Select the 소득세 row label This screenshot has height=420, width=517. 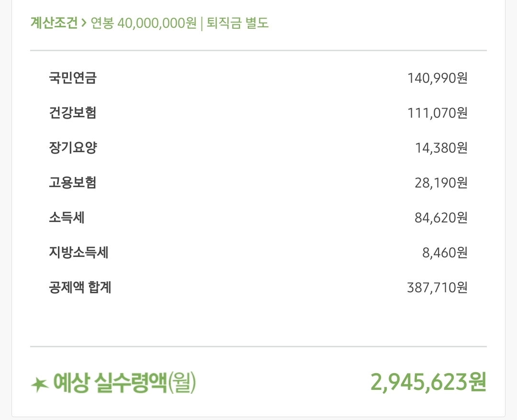(67, 218)
